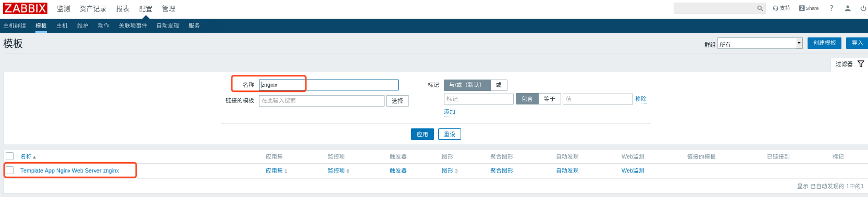Click the 创建模板 button
Image resolution: width=868 pixels, height=197 pixels.
tap(825, 43)
